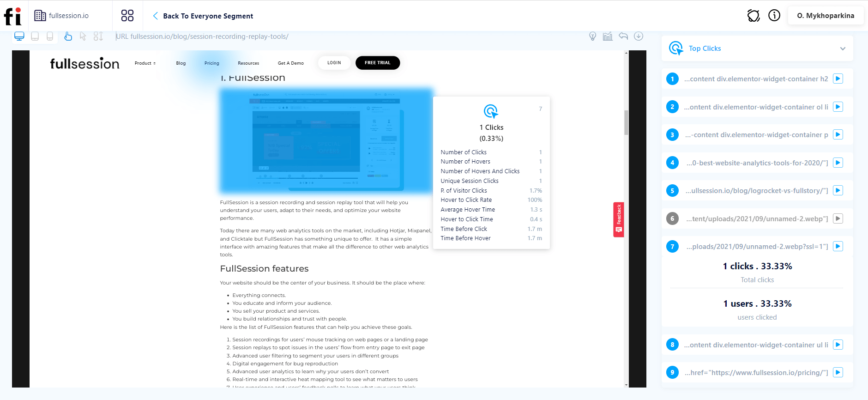Image resolution: width=868 pixels, height=400 pixels.
Task: Focus the URL field for the heatmap page
Action: [202, 36]
